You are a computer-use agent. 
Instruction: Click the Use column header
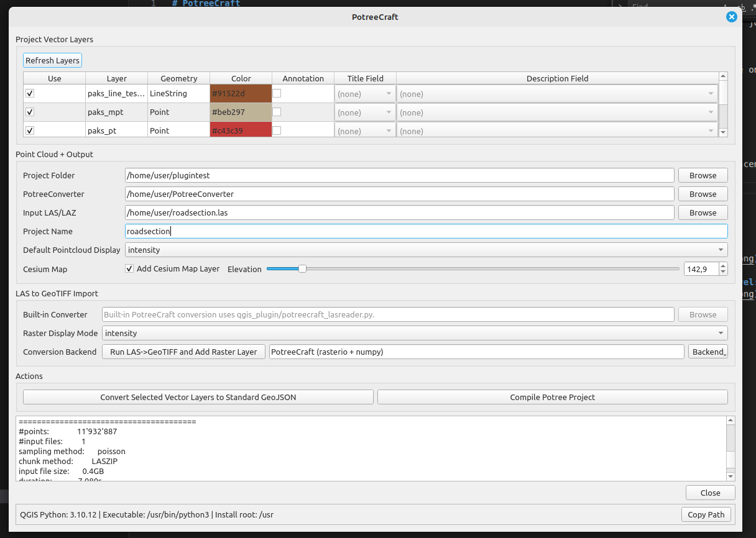tap(55, 78)
